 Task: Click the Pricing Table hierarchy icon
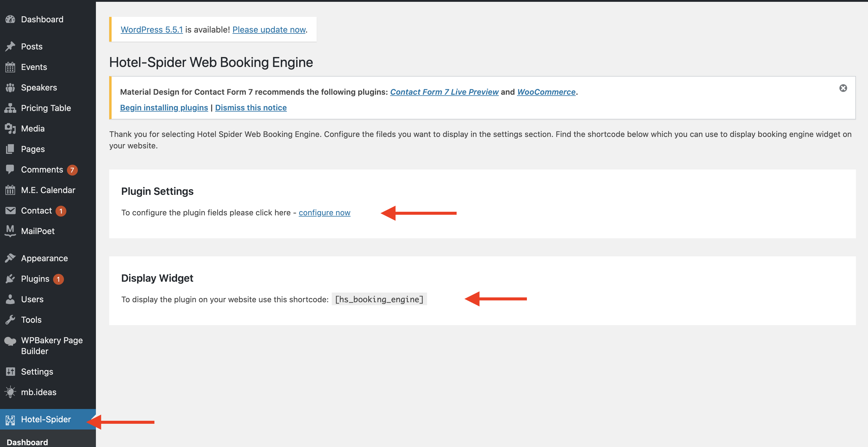tap(10, 108)
